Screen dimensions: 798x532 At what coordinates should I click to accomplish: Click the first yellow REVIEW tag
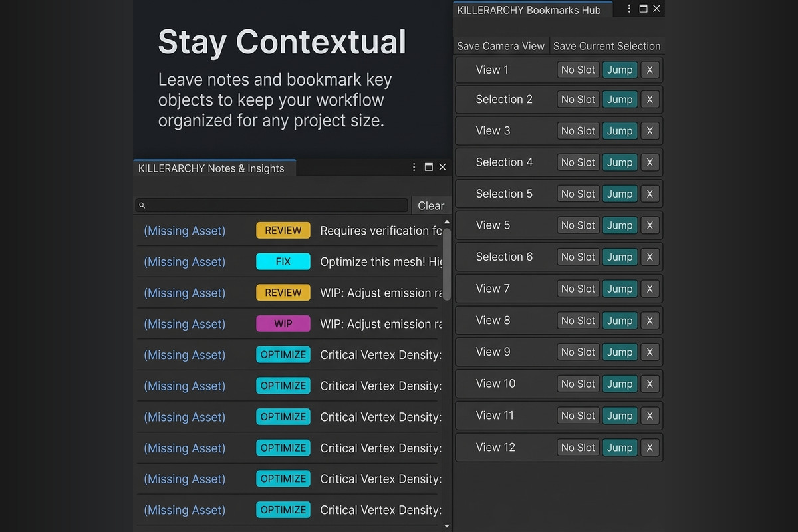(x=283, y=231)
